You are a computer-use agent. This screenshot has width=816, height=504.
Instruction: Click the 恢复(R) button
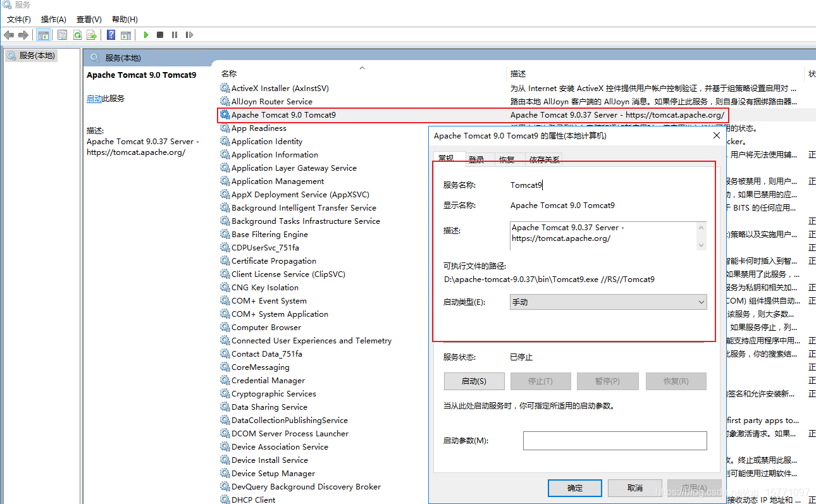point(676,381)
